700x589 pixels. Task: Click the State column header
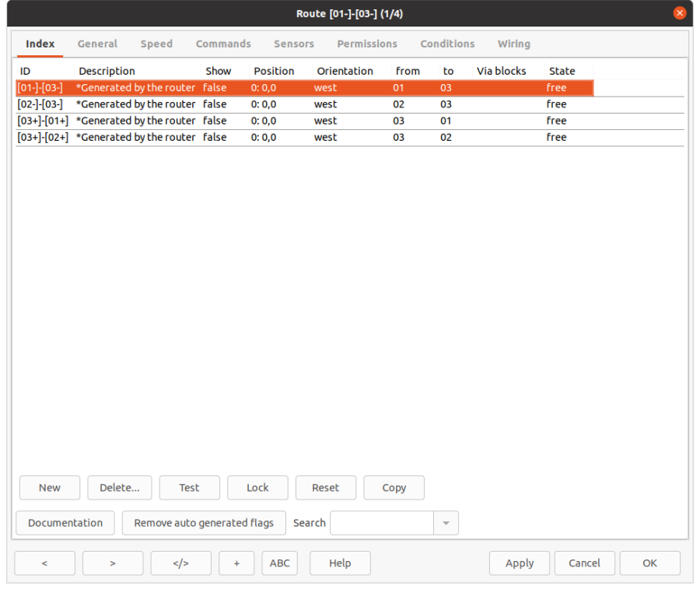(x=568, y=71)
